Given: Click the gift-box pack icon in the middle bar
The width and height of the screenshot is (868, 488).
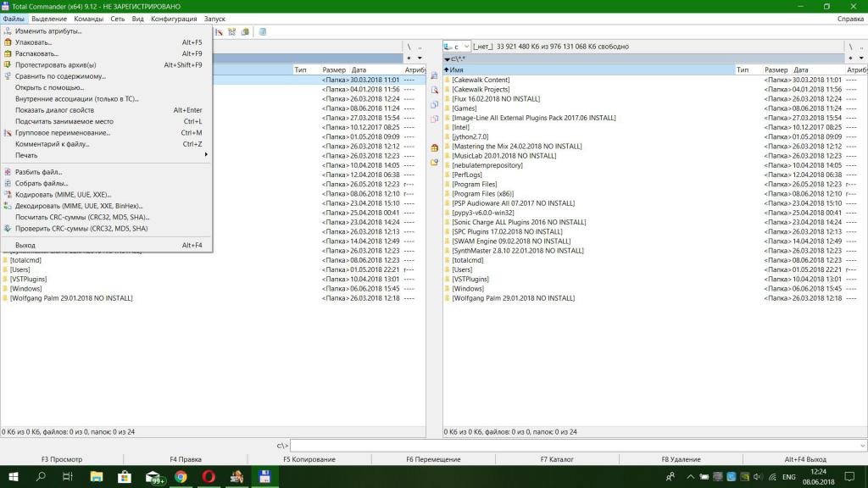Looking at the screenshot, I should pyautogui.click(x=434, y=147).
